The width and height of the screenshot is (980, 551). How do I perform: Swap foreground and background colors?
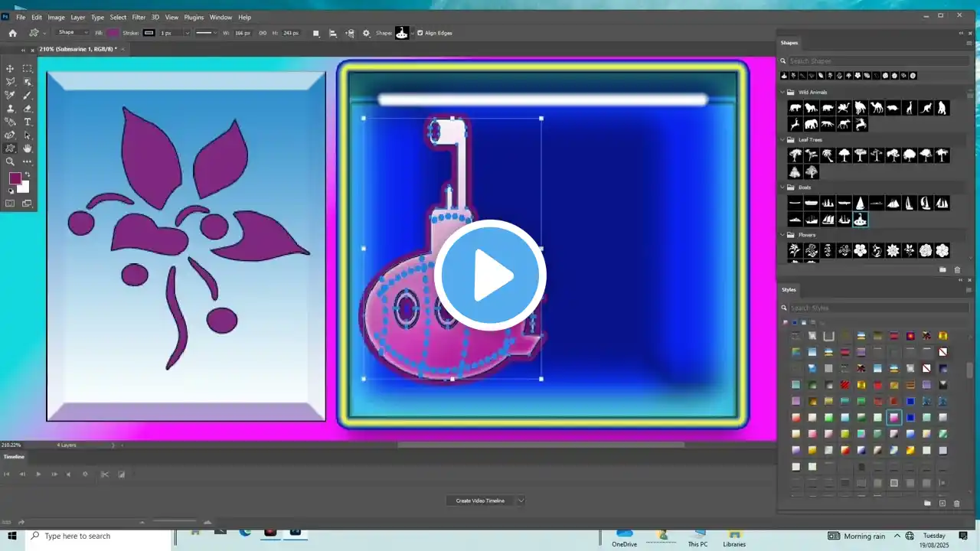(27, 174)
